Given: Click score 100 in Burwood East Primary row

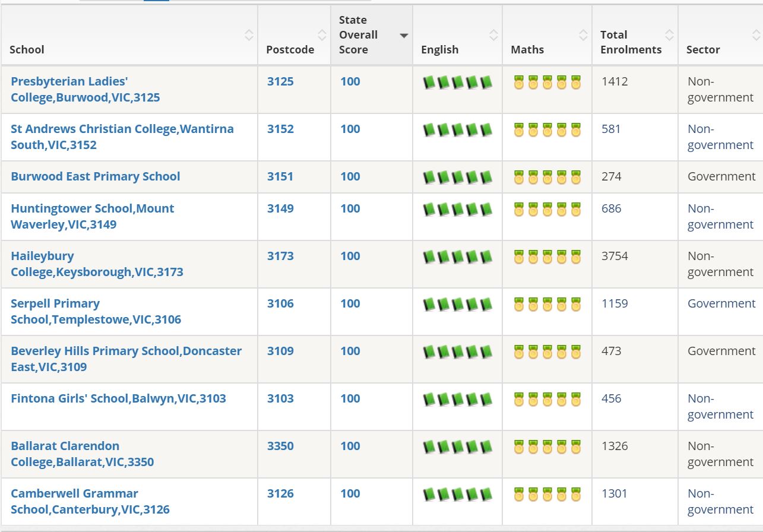Looking at the screenshot, I should (350, 176).
